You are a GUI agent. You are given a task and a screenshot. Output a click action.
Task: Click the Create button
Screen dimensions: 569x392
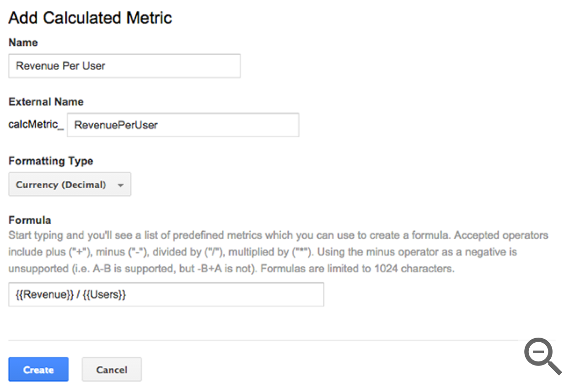[38, 369]
